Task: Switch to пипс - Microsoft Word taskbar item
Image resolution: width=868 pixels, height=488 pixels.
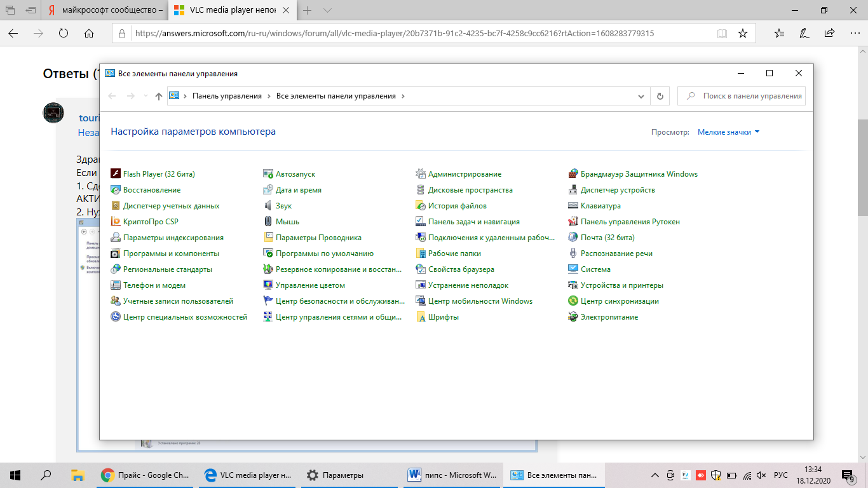Action: click(452, 475)
